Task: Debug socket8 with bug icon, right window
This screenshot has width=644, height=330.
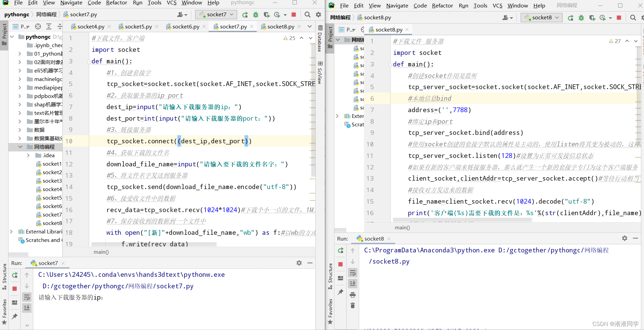Action: [581, 18]
